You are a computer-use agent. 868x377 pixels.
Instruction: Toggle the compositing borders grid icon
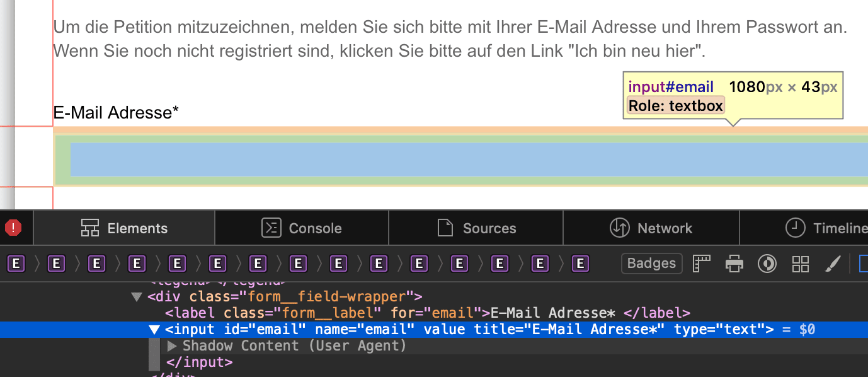800,264
